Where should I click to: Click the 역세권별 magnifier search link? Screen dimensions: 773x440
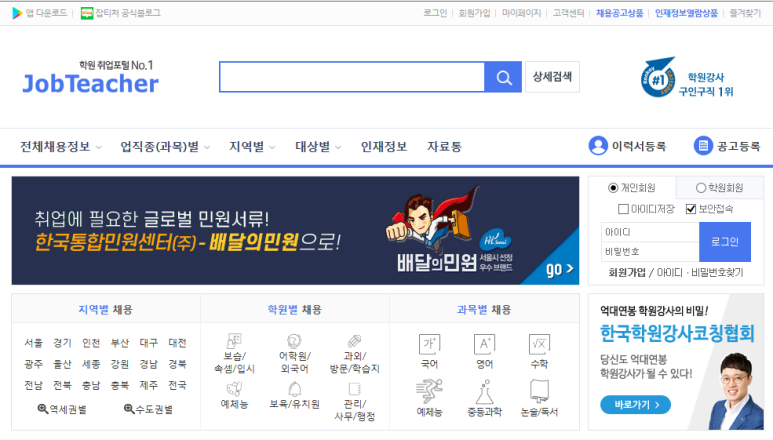point(62,409)
